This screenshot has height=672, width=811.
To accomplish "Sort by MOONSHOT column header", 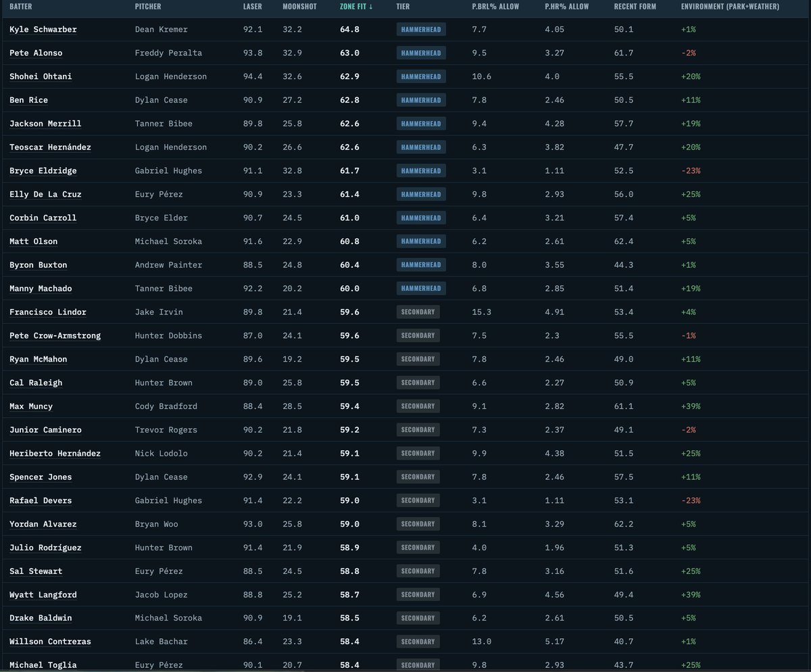I will coord(298,7).
